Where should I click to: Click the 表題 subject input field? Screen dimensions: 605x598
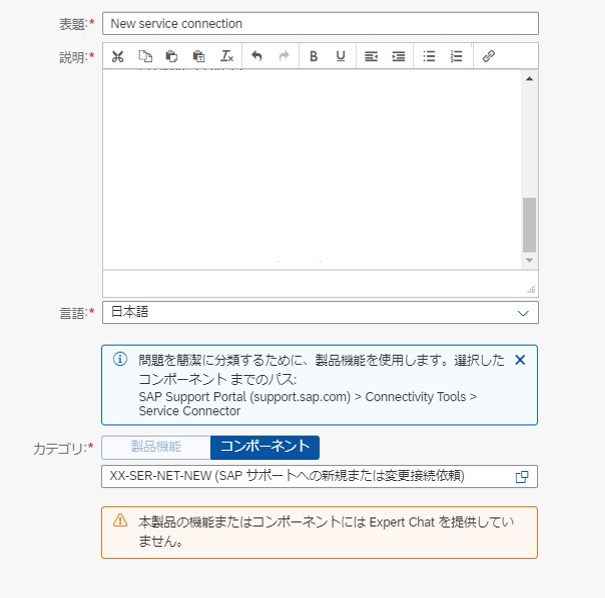320,23
